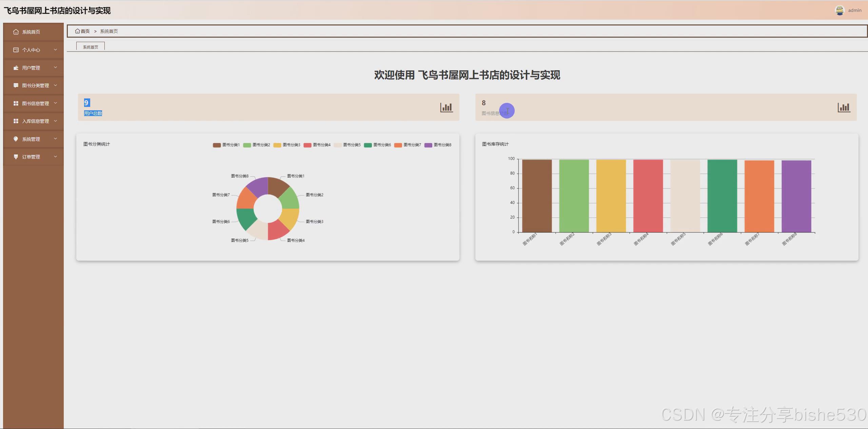Viewport: 868px width, 429px height.
Task: Select the 系统首页 tab below the breadcrumb
Action: pos(91,47)
